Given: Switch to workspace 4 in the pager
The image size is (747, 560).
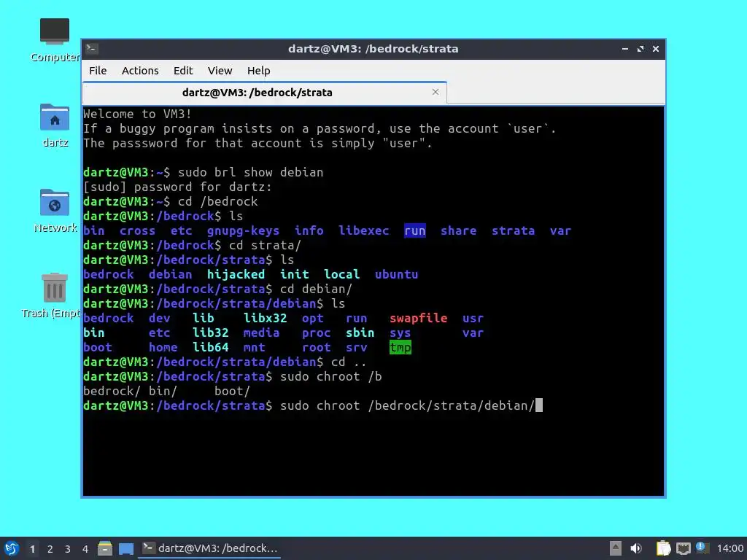Looking at the screenshot, I should tap(85, 549).
